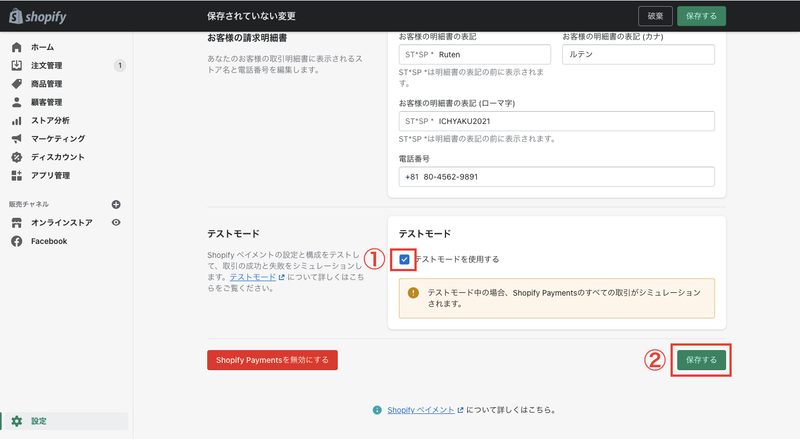
Task: Click the 販売チャネル section label
Action: click(29, 204)
